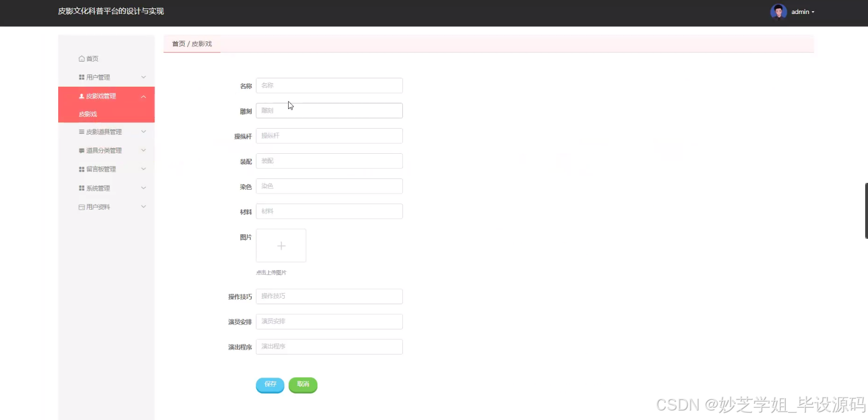The width and height of the screenshot is (868, 420).
Task: Click the grid icon next to 留言板管理
Action: click(x=82, y=169)
